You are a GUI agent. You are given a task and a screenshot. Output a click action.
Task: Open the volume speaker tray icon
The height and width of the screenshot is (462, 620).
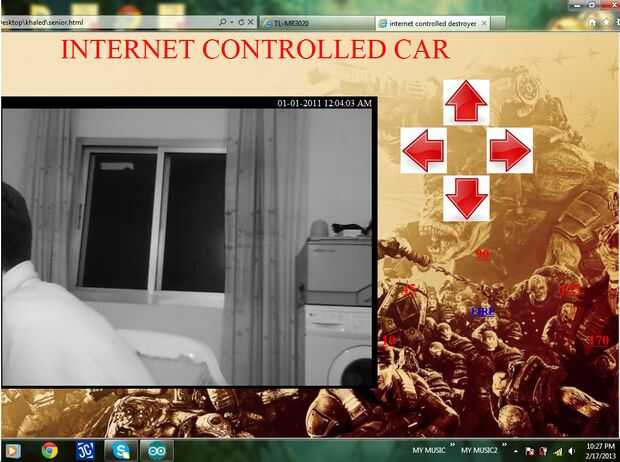tap(571, 451)
